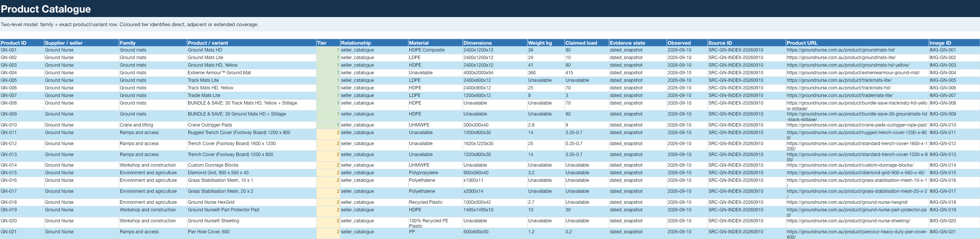Image resolution: width=980 pixels, height=239 pixels.
Task: Select Evidence state cell in row GN-014
Action: click(x=637, y=166)
